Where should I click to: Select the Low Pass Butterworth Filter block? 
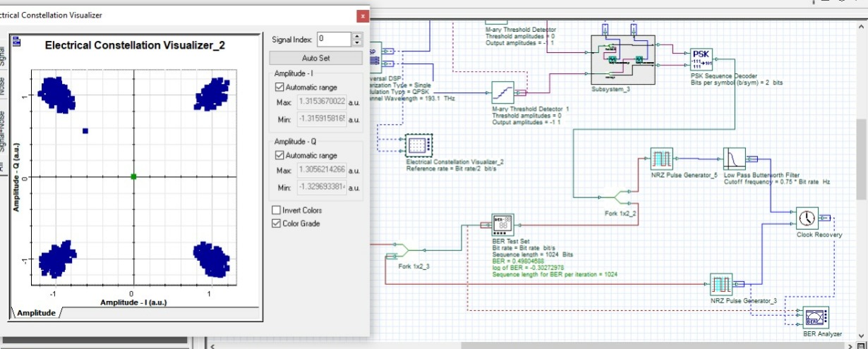735,158
